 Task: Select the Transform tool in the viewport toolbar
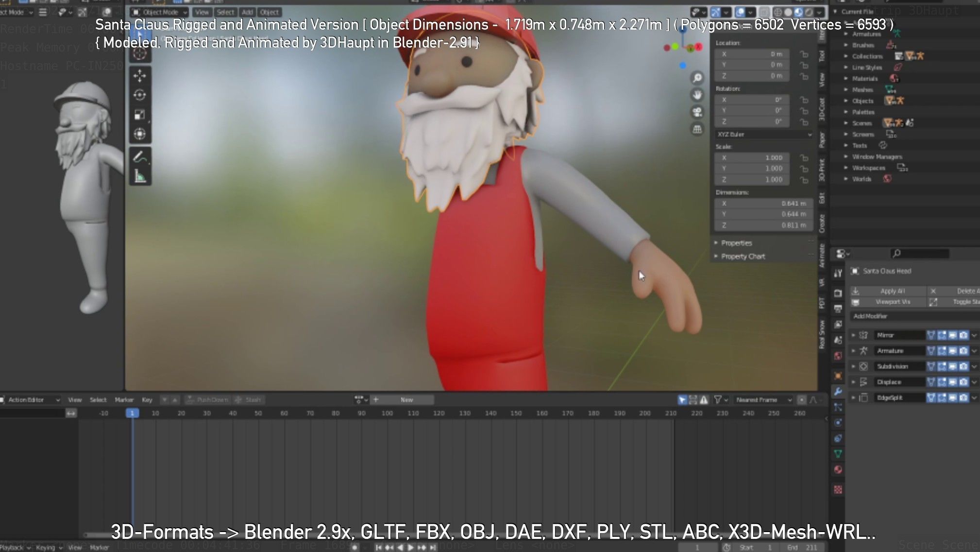coord(140,134)
